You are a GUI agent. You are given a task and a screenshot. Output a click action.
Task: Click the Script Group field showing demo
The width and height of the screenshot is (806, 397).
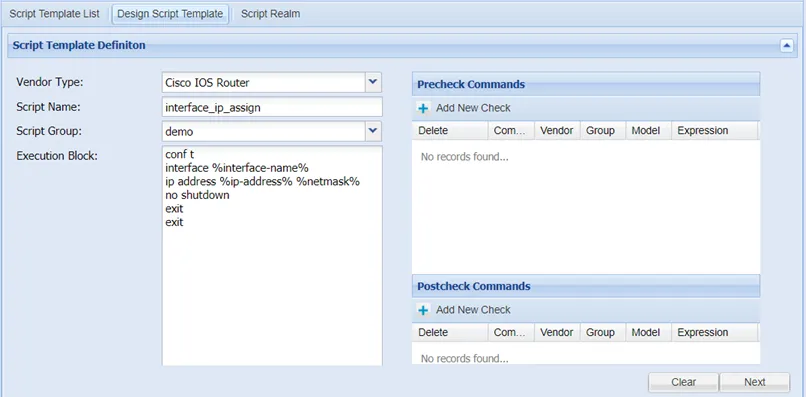[264, 132]
